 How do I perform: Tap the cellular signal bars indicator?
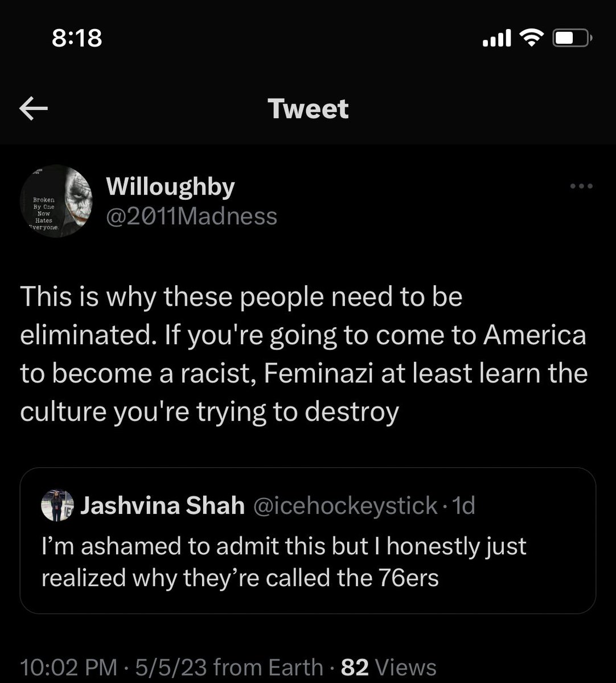pos(497,38)
